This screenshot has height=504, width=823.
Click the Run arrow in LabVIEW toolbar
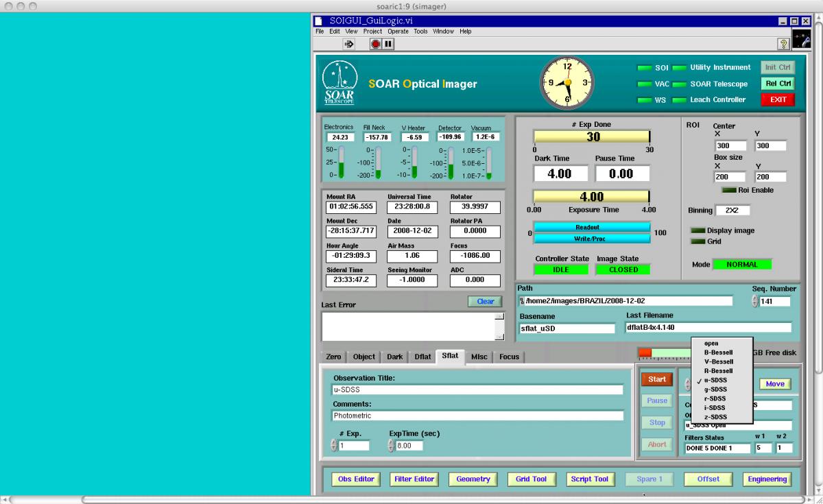(x=349, y=44)
